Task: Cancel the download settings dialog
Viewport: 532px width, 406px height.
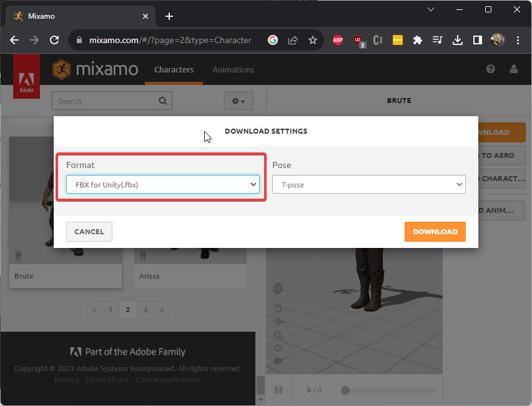Action: tap(89, 232)
